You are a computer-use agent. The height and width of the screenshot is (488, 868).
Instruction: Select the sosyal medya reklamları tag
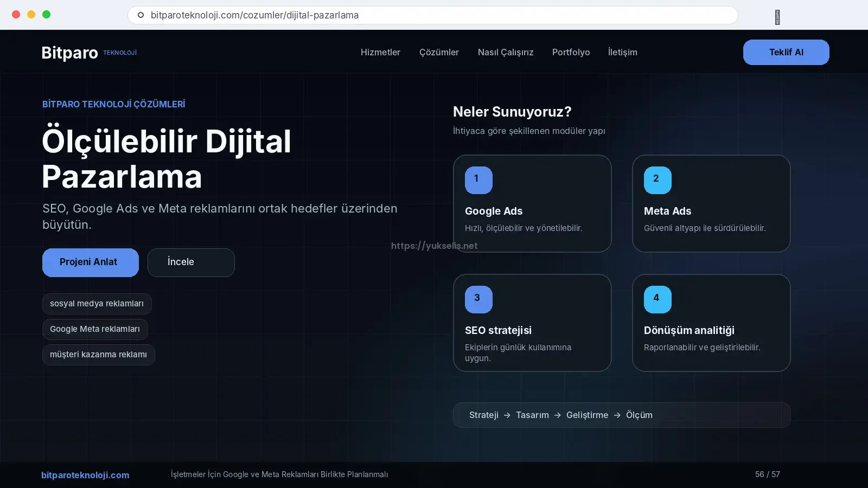[97, 304]
